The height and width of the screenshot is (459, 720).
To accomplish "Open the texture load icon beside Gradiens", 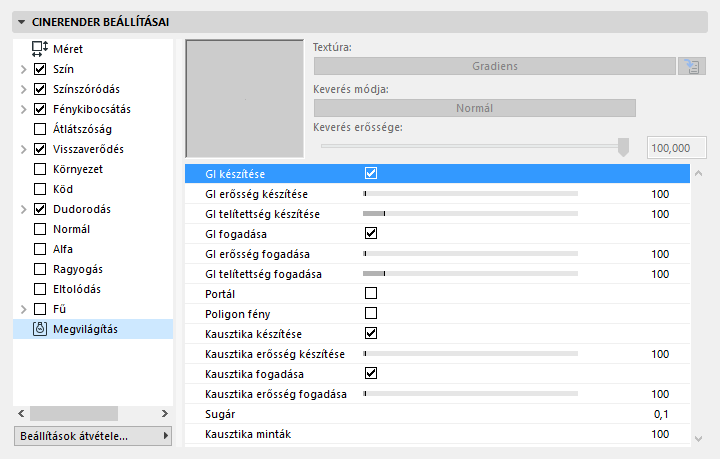I will [x=692, y=66].
